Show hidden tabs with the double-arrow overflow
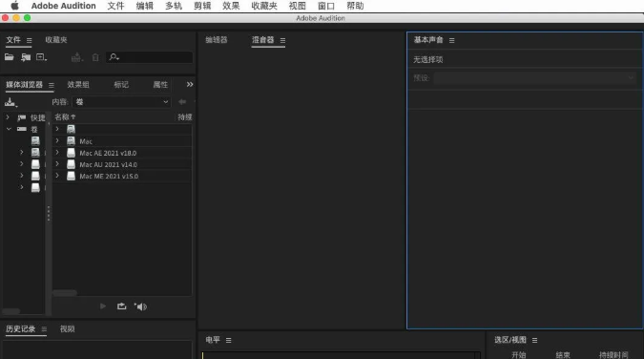The height and width of the screenshot is (359, 644). [189, 84]
